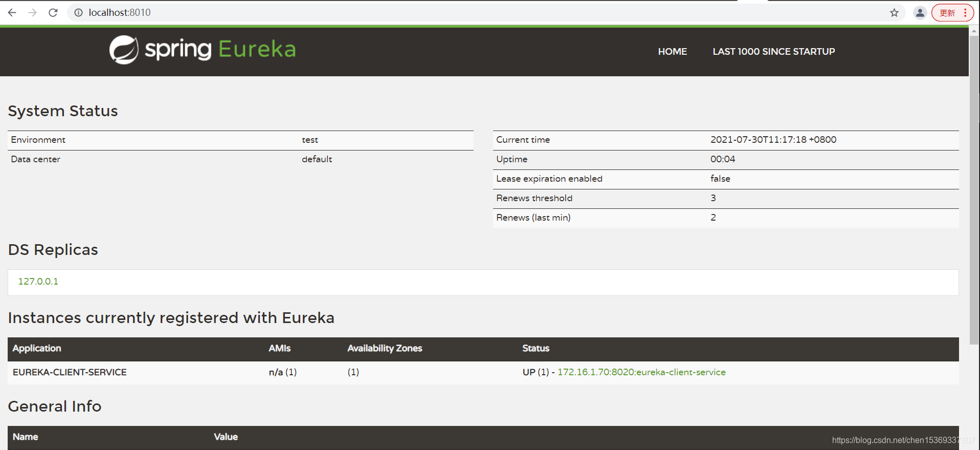
Task: Select the Uptime value 00:04
Action: (723, 159)
